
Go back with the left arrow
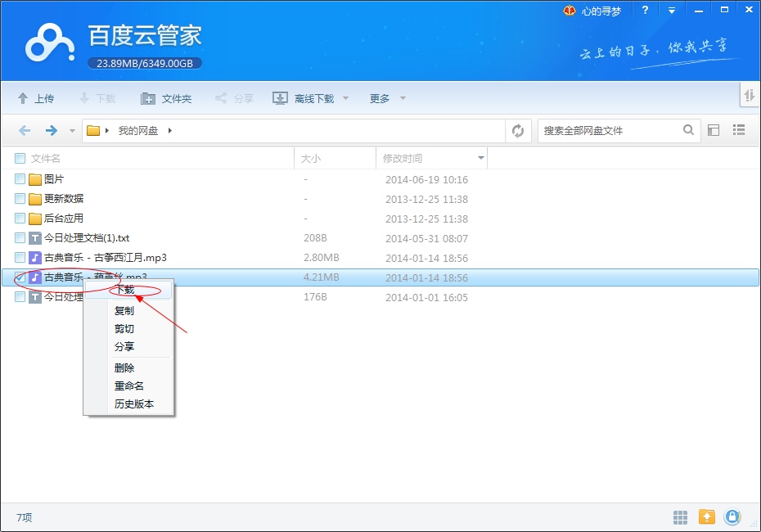(x=25, y=131)
